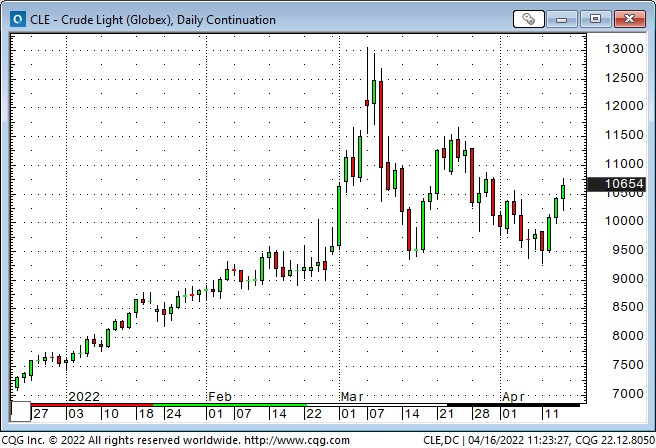Click the 8500 price axis label
The height and width of the screenshot is (448, 656).
point(628,307)
